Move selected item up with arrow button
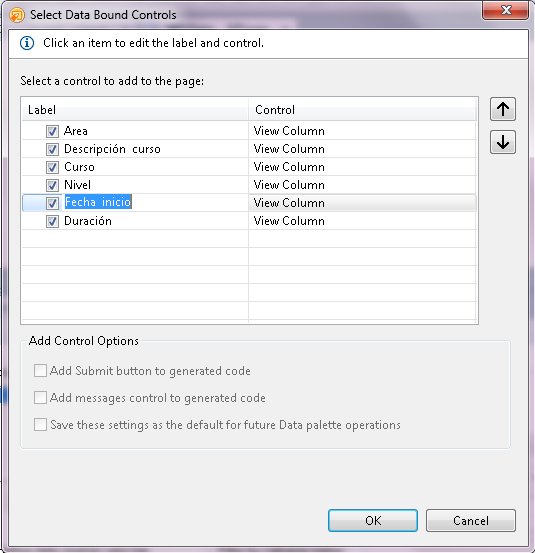Image resolution: width=535 pixels, height=553 pixels. tap(503, 109)
